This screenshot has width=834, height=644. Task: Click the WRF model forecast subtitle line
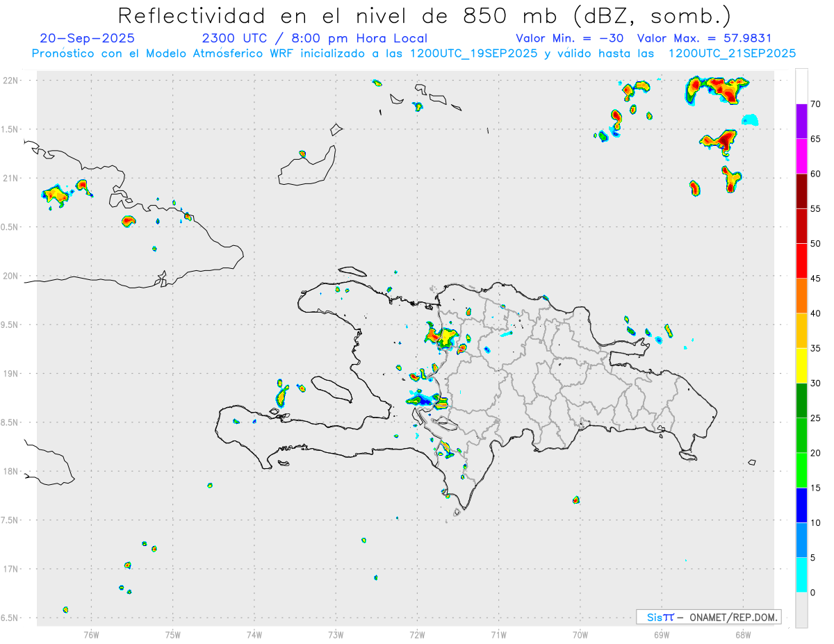414,53
